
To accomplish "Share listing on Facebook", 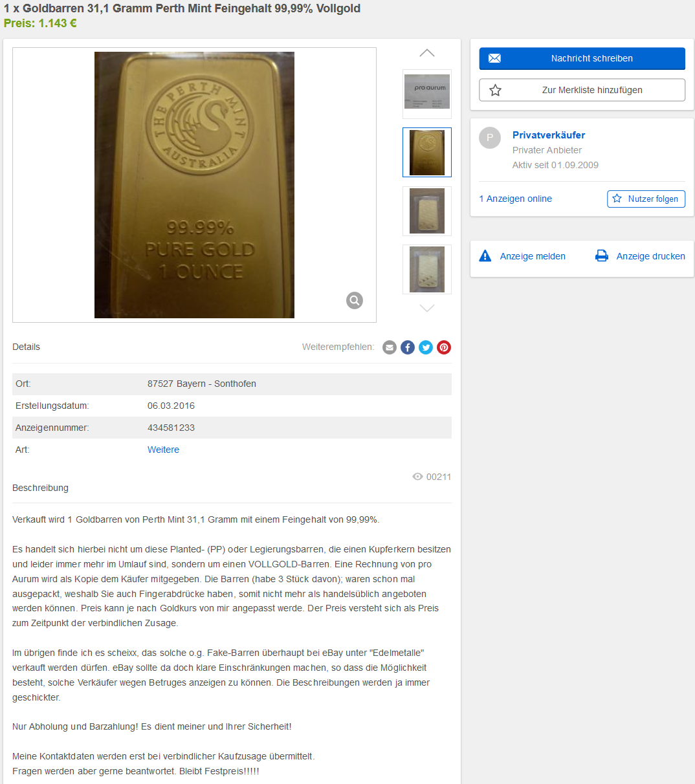I will tap(408, 347).
